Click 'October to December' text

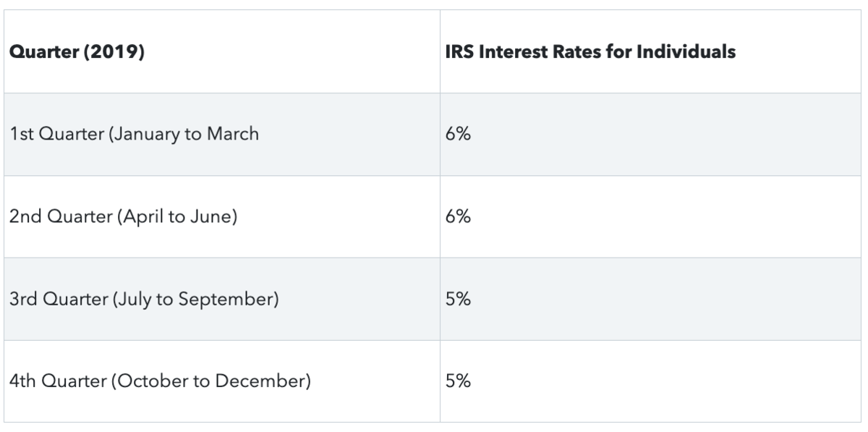tap(210, 380)
